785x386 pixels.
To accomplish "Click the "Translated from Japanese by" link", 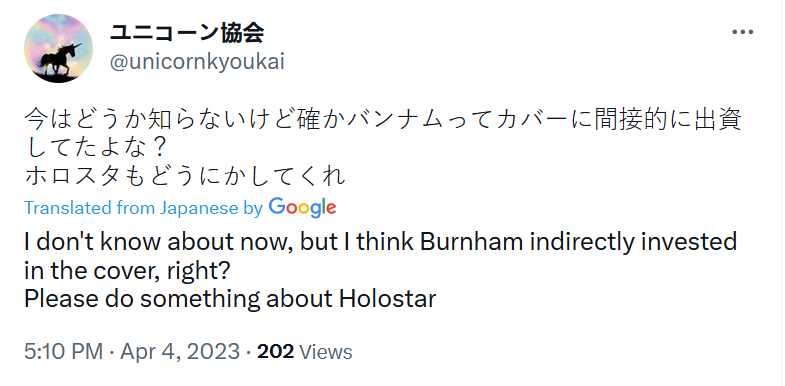I will tap(143, 208).
